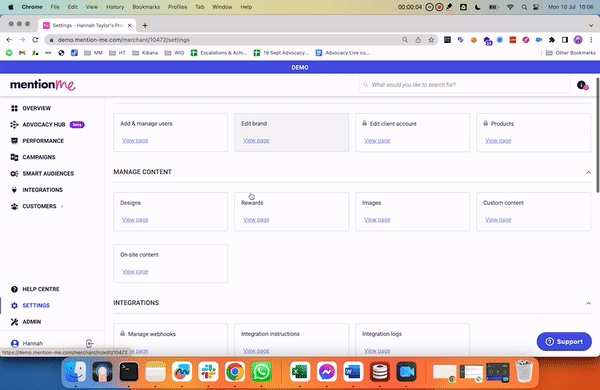
Task: Open View page under Images
Action: pyautogui.click(x=377, y=220)
